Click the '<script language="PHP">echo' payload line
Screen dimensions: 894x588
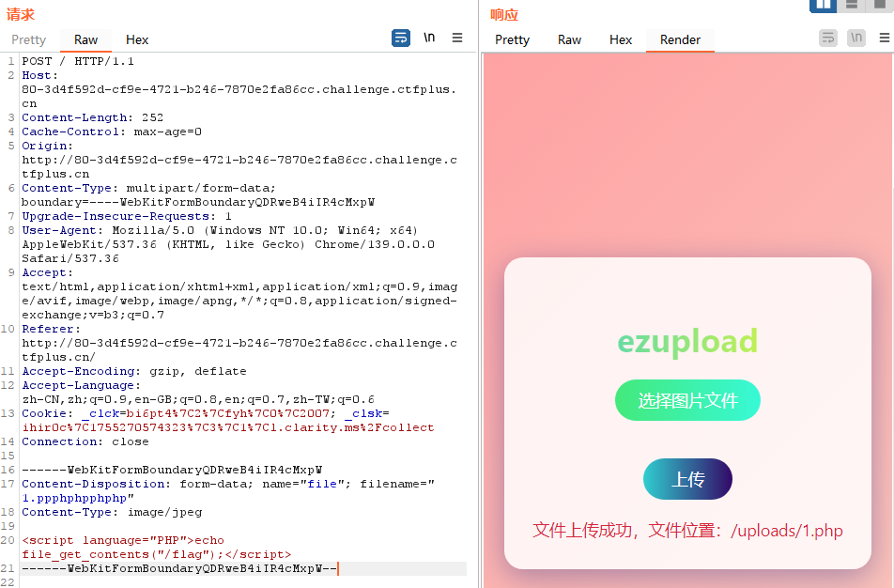pyautogui.click(x=123, y=540)
